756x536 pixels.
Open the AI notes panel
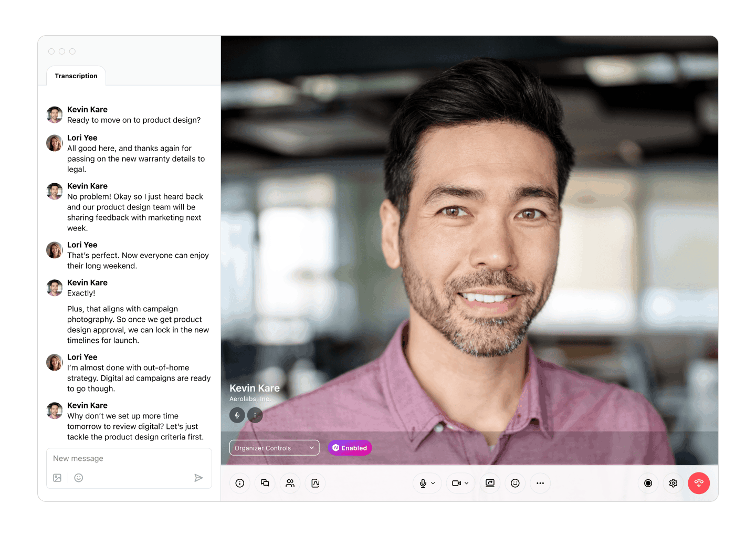point(316,483)
